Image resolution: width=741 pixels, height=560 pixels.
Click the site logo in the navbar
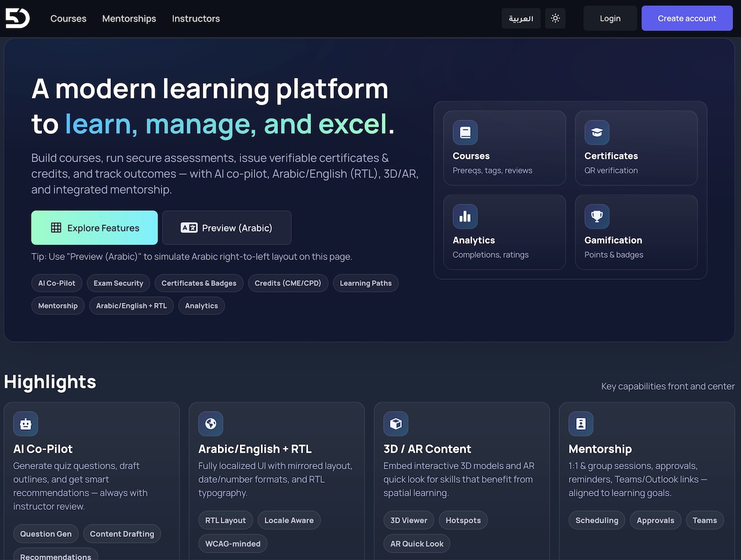click(17, 18)
